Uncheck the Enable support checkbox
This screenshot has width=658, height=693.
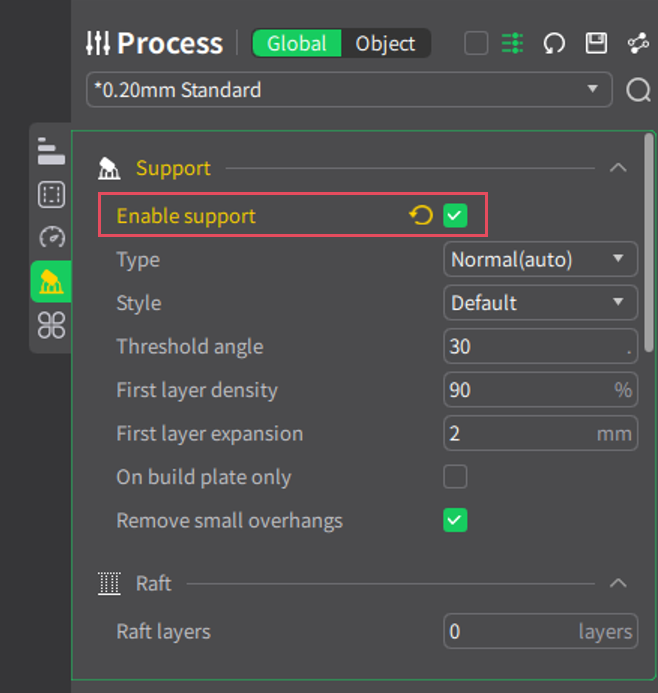pos(456,216)
